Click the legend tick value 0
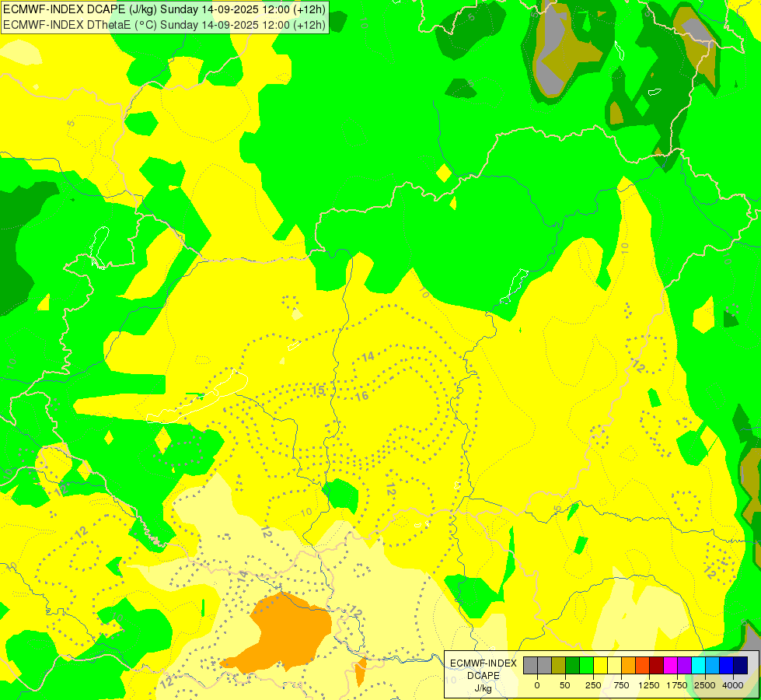Screen dimensions: 761x700 tap(537, 685)
